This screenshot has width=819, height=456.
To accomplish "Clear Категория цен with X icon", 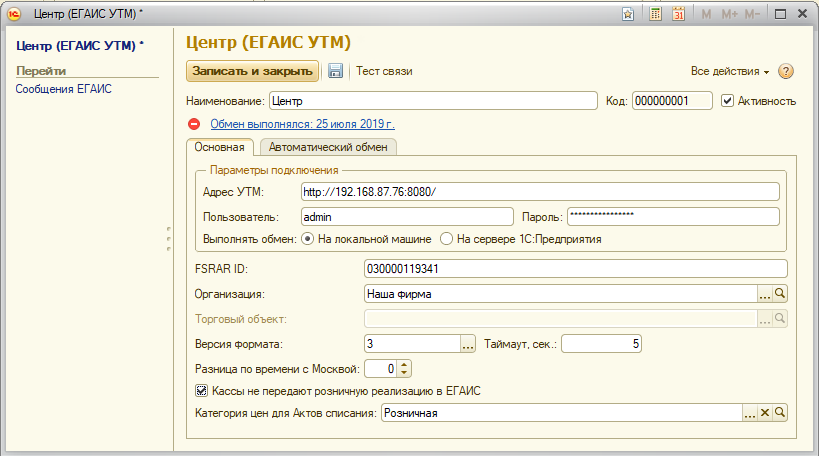I will point(765,413).
